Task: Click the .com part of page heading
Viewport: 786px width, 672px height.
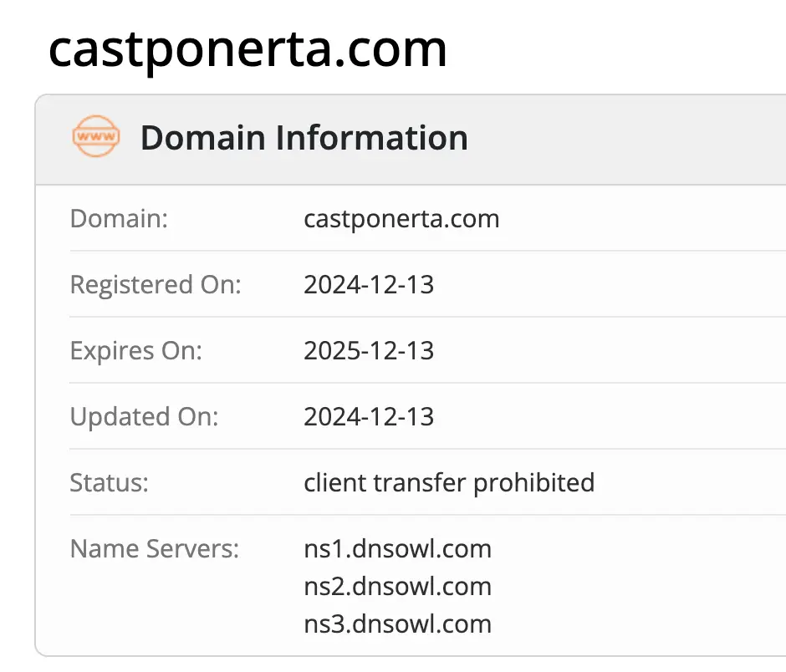Action: pos(390,48)
